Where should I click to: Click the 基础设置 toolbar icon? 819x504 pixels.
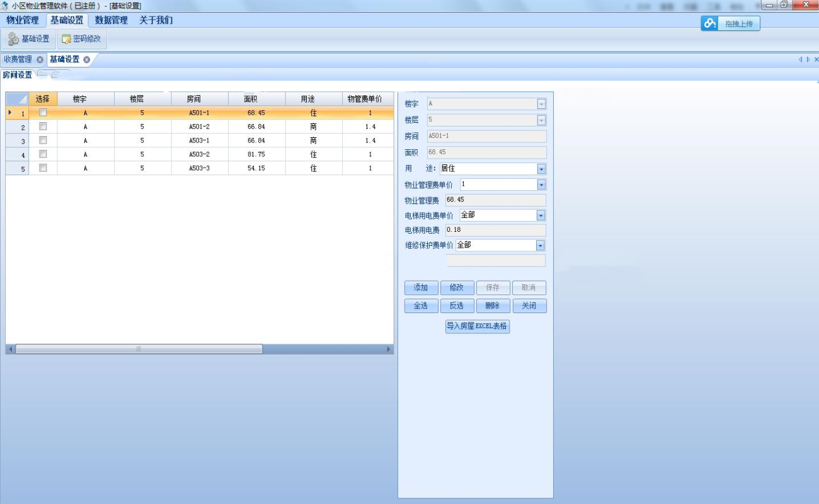click(x=13, y=39)
